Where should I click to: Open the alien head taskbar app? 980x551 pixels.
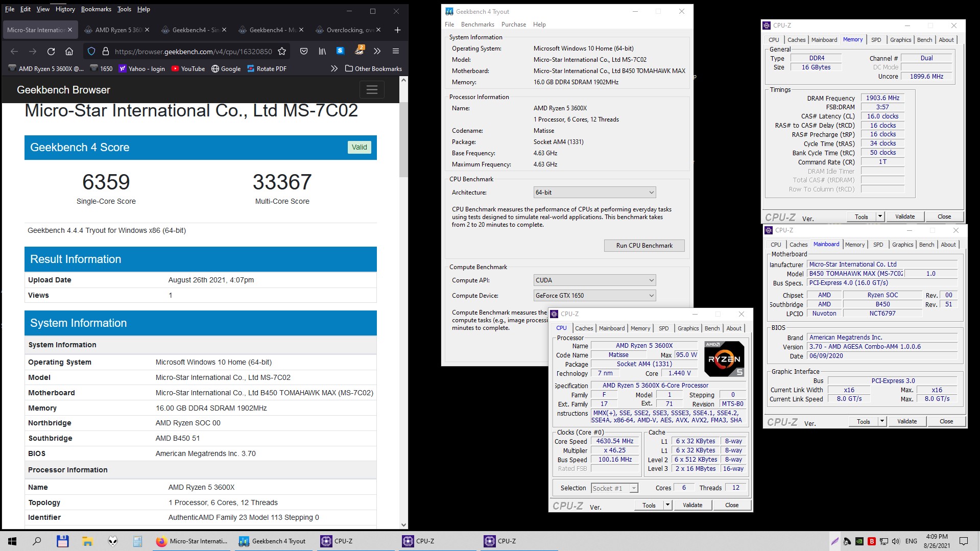[x=112, y=541]
